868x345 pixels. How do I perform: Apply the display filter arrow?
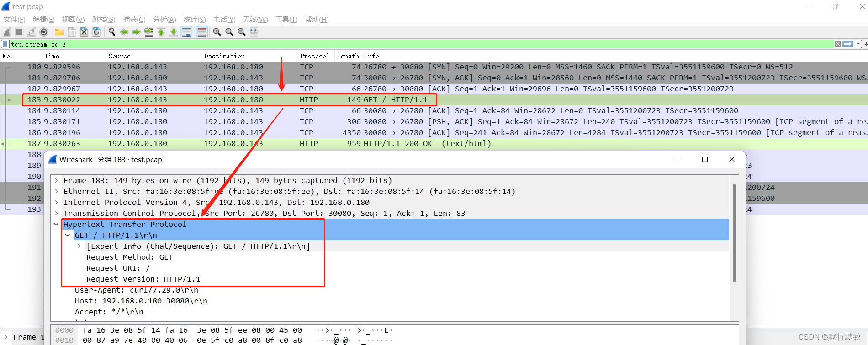pos(848,44)
